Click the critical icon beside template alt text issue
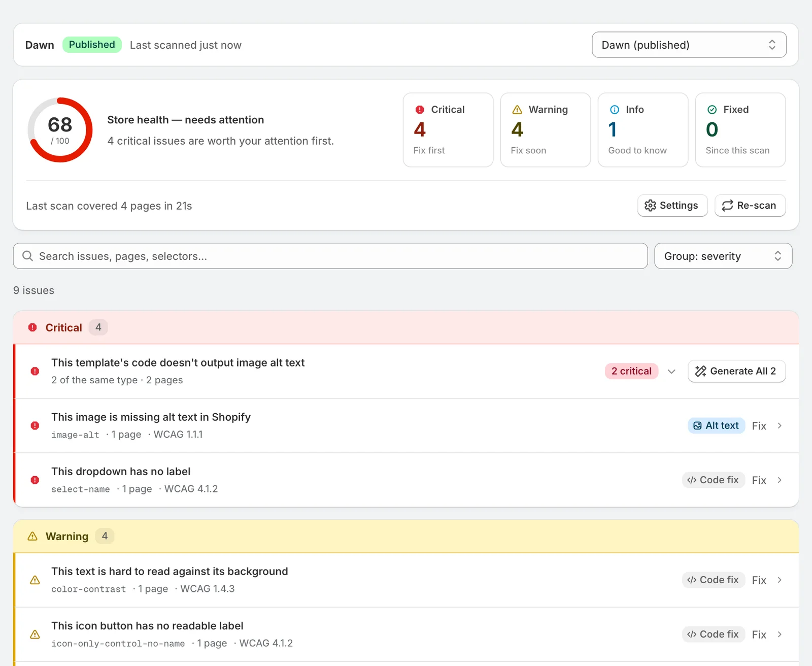The height and width of the screenshot is (666, 812). pyautogui.click(x=35, y=371)
